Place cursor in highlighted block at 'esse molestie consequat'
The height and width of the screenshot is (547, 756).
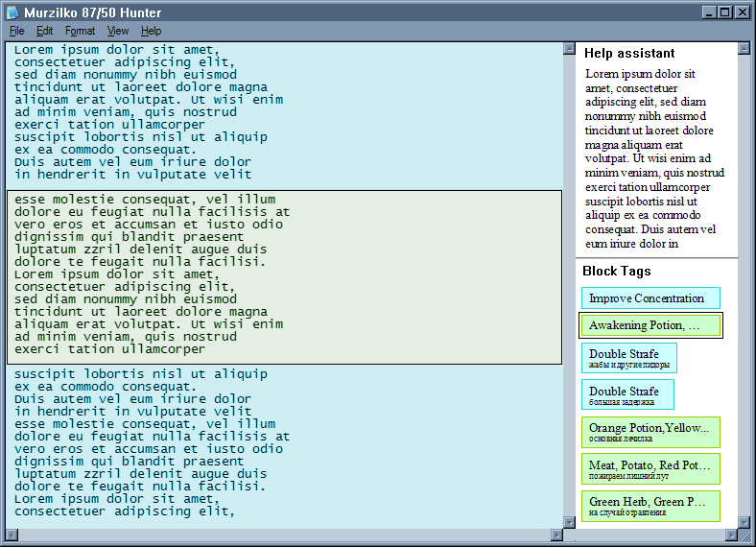pyautogui.click(x=105, y=200)
